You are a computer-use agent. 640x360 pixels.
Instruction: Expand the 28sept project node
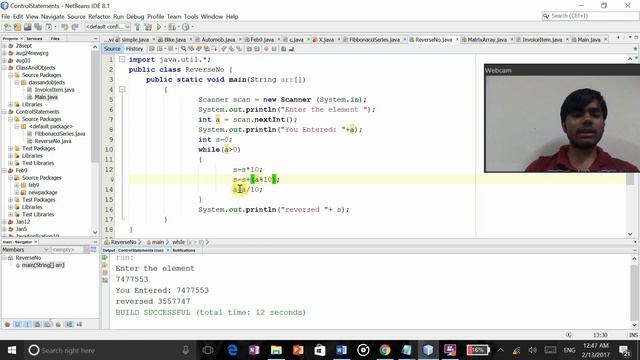tap(4, 46)
